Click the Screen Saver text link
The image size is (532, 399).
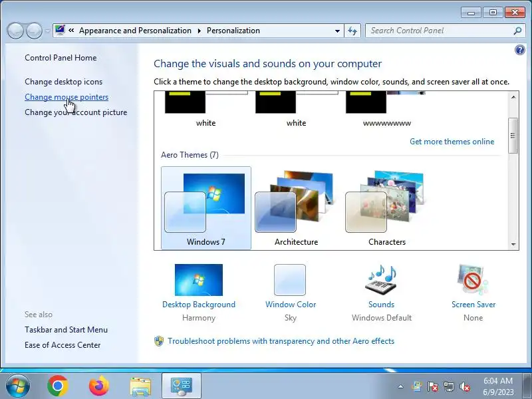pos(473,305)
